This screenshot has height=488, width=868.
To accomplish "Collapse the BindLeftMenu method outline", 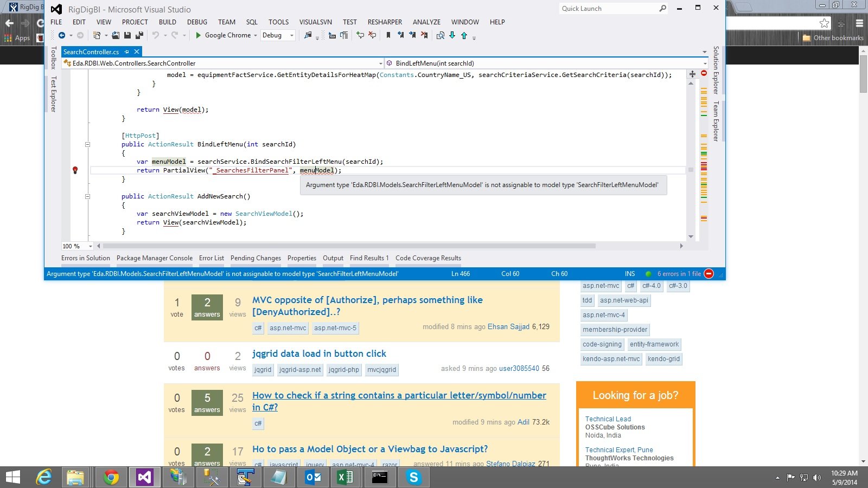I will pyautogui.click(x=87, y=144).
